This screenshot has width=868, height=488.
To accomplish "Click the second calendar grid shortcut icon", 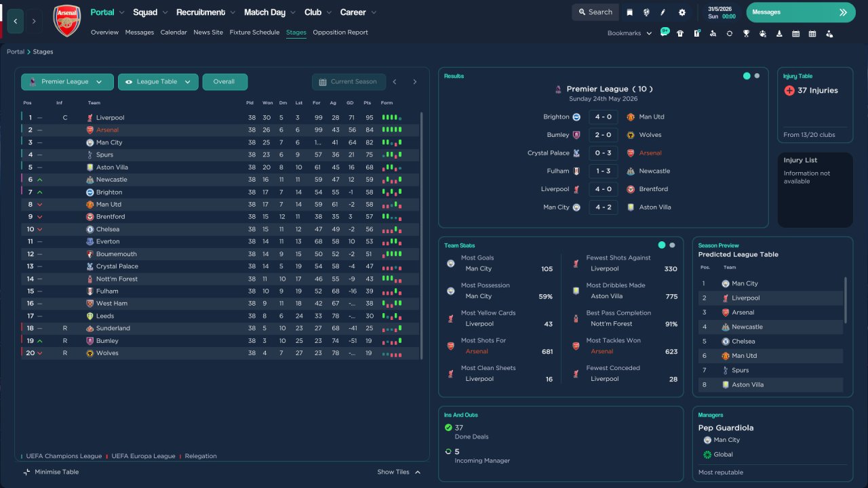I will (812, 33).
